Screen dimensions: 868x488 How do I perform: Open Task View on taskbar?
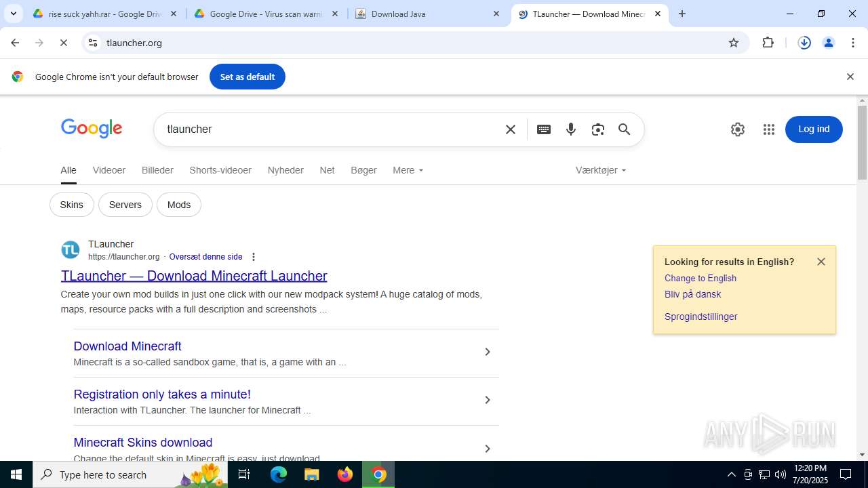(x=244, y=474)
